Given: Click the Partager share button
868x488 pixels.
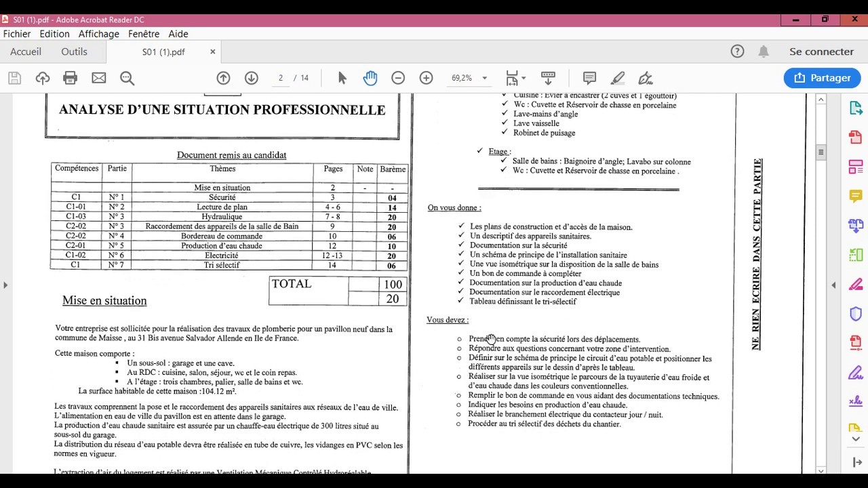Looking at the screenshot, I should pyautogui.click(x=822, y=78).
